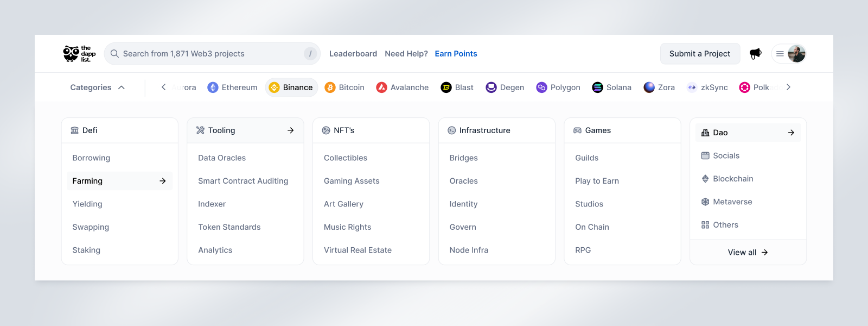Click the slash shortcut badge in search

pyautogui.click(x=310, y=54)
